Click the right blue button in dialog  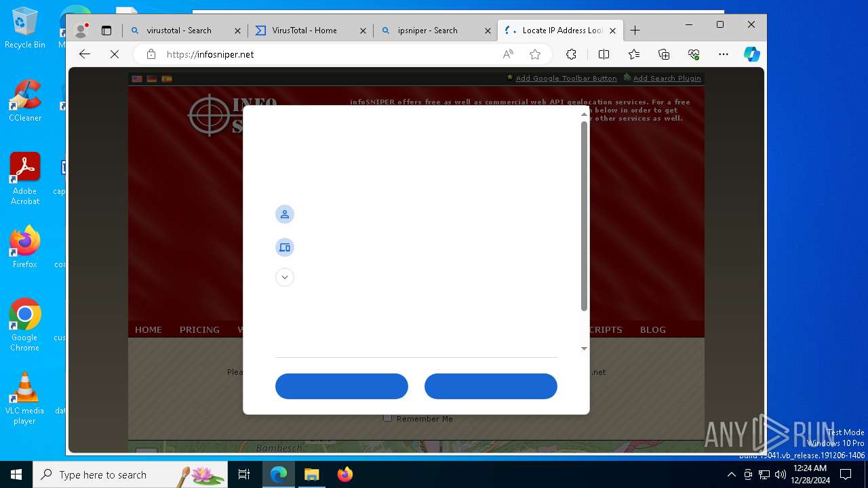(x=491, y=386)
